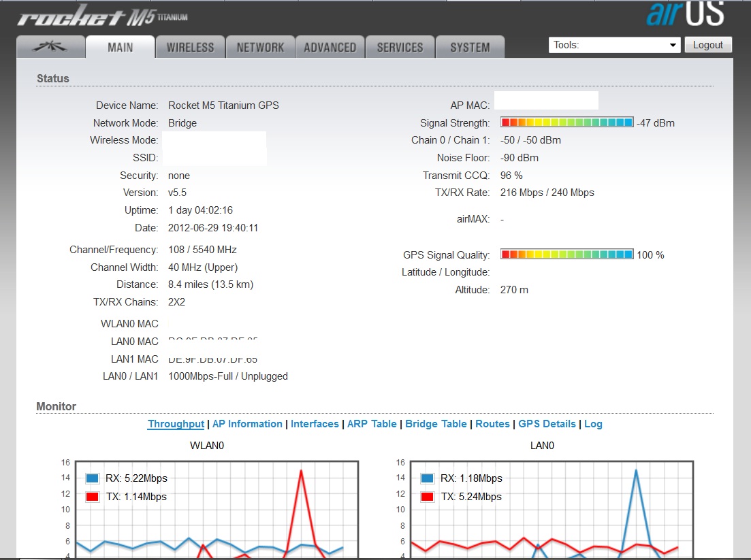
Task: Switch to the SYSTEM tab
Action: [x=470, y=47]
